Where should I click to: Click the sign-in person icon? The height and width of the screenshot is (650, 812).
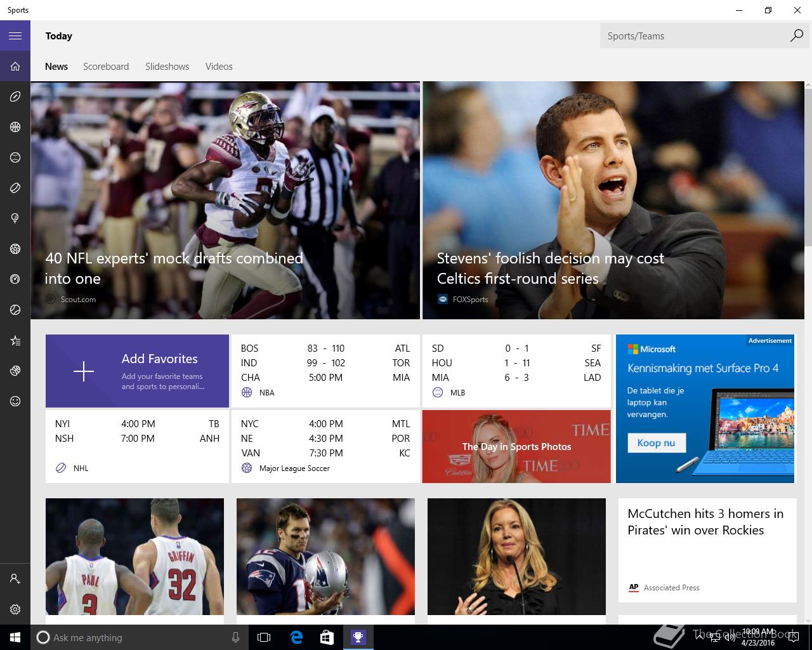15,579
